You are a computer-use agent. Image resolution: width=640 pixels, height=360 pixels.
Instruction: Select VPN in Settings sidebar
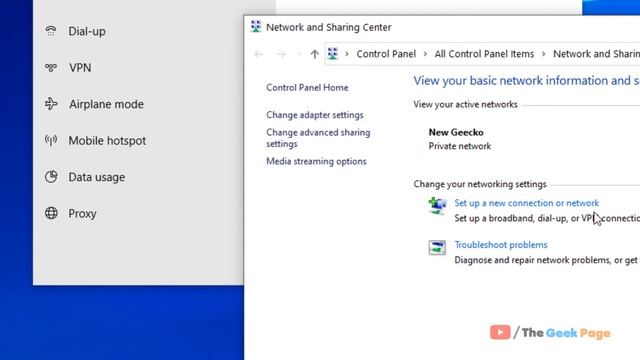tap(80, 68)
